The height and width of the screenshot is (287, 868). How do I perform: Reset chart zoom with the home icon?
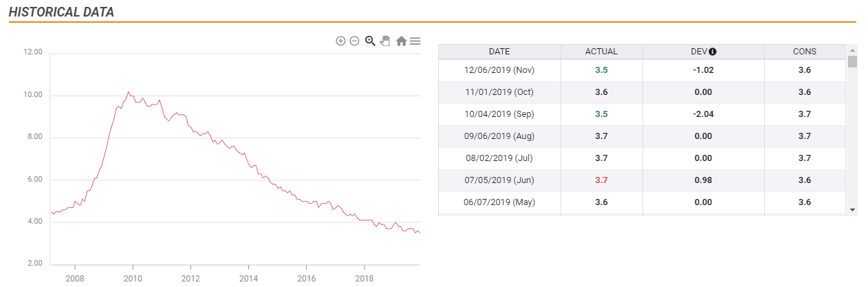[401, 41]
